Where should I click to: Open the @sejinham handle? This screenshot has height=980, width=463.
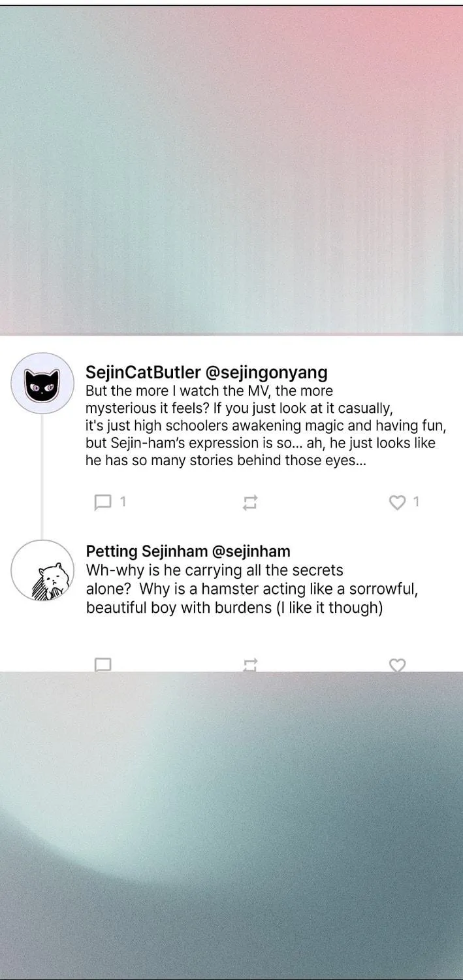(x=251, y=551)
